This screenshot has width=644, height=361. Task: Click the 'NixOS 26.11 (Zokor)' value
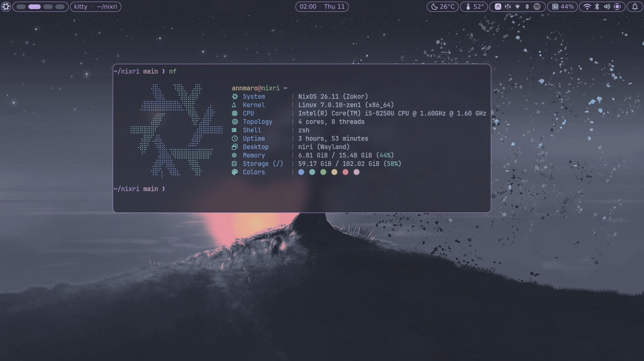tap(333, 97)
